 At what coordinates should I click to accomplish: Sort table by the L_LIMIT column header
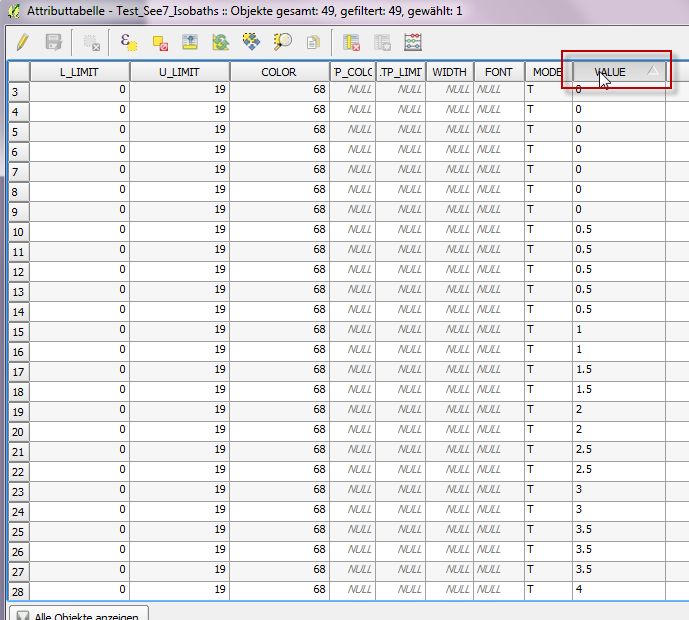pyautogui.click(x=80, y=72)
